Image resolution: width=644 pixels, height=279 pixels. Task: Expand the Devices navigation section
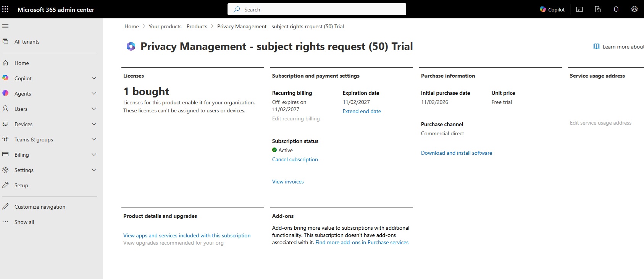[94, 124]
